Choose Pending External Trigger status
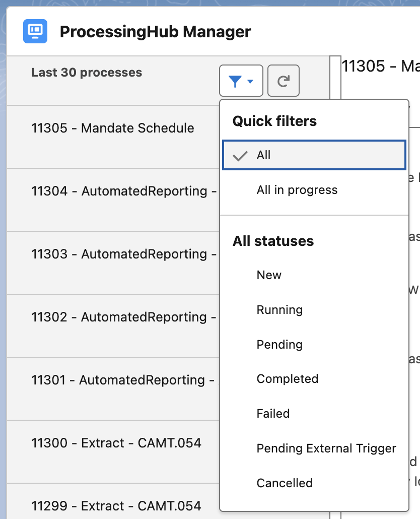This screenshot has width=420, height=519. pyautogui.click(x=326, y=448)
